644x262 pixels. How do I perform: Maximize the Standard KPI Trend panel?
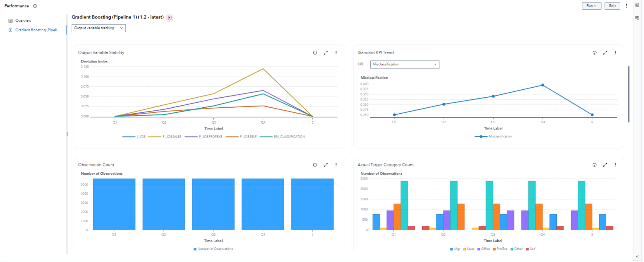tap(605, 52)
